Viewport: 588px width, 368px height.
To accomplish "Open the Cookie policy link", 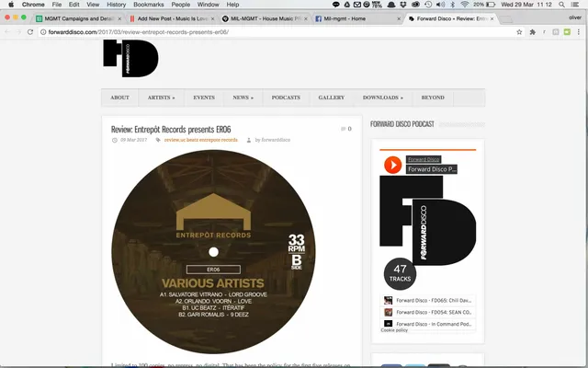I will 394,330.
